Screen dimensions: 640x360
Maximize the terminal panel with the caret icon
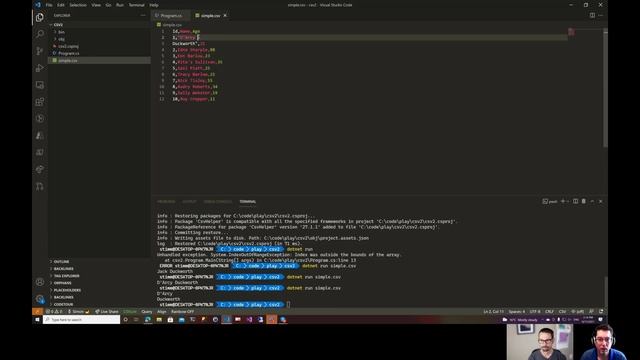(x=592, y=201)
